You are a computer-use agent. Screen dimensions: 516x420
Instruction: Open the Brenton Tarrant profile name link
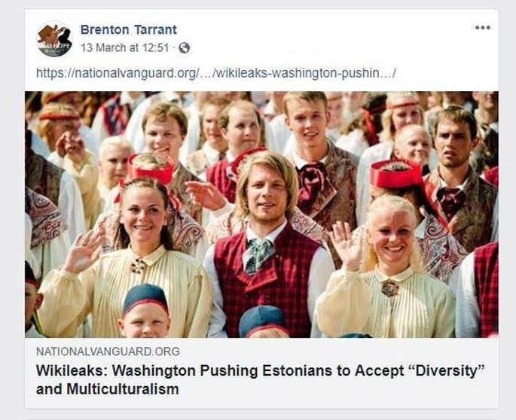coord(129,29)
